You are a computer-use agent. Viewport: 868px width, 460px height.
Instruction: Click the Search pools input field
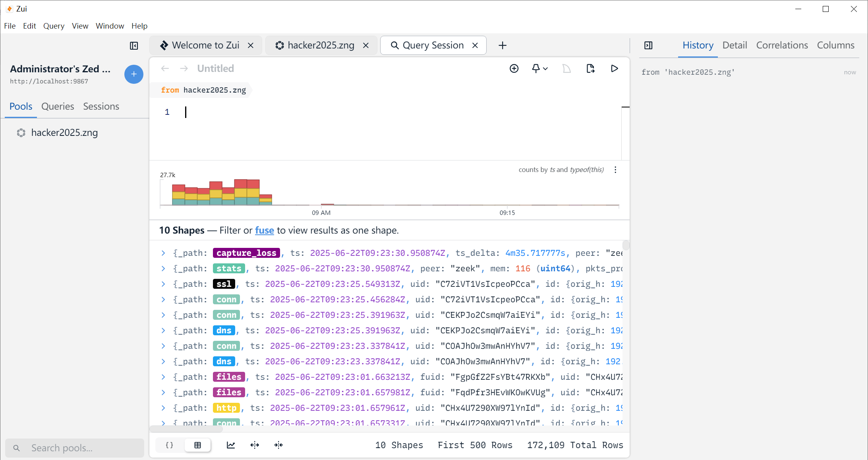[x=79, y=448]
